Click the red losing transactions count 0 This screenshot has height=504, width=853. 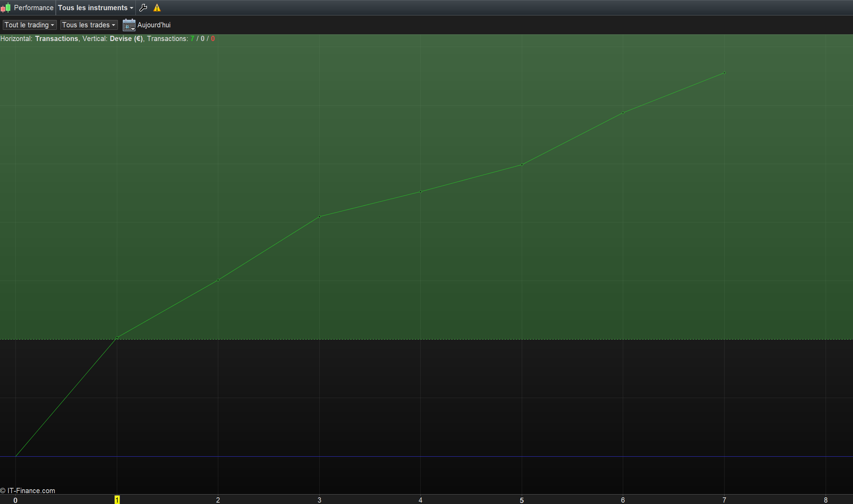[x=213, y=39]
